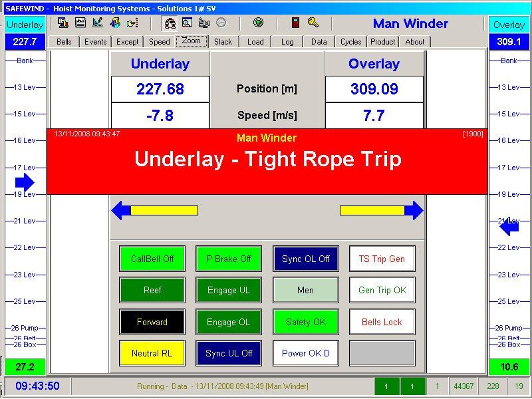The height and width of the screenshot is (399, 532).
Task: Click the Gen Trip OK indicator
Action: [382, 290]
